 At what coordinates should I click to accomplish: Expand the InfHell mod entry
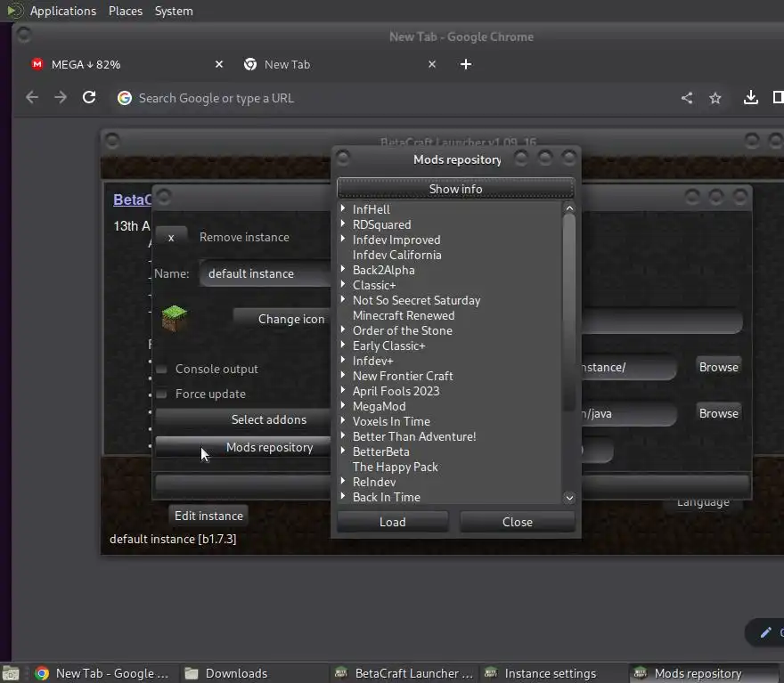coord(343,208)
